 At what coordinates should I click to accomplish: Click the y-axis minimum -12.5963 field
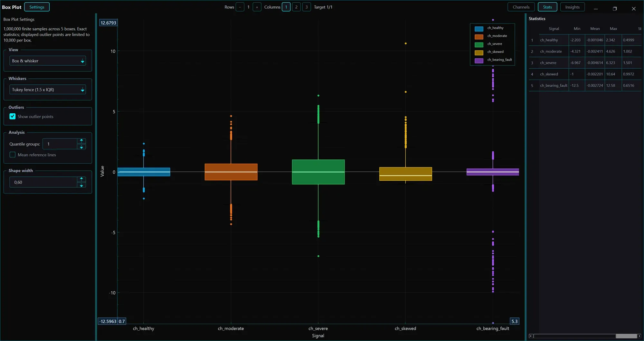pos(108,321)
